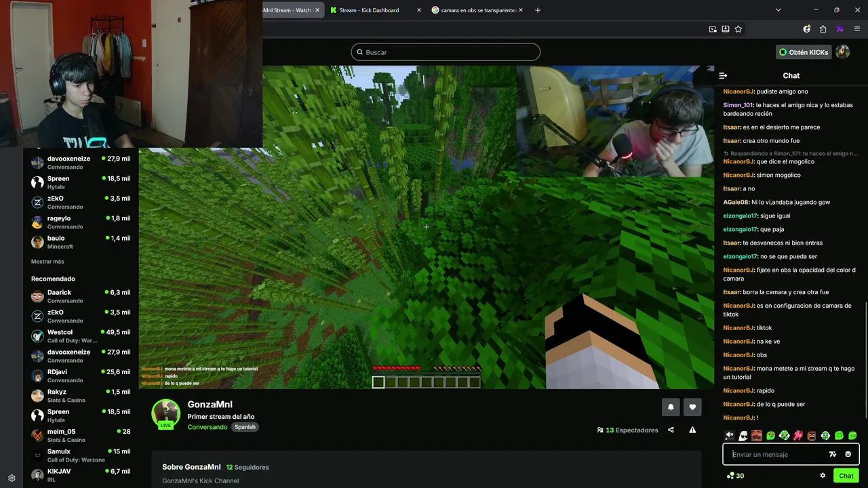Open chat settings gear icon
868x488 pixels.
pos(823,476)
